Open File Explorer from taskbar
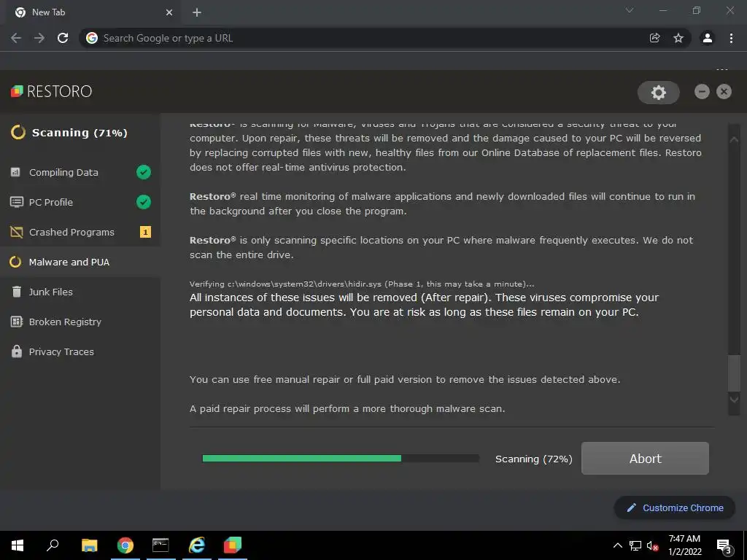This screenshot has width=747, height=560. point(89,545)
